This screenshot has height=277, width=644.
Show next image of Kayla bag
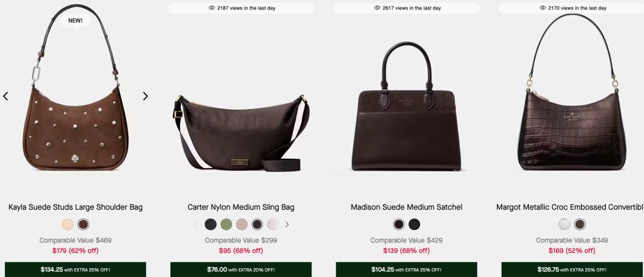(145, 96)
